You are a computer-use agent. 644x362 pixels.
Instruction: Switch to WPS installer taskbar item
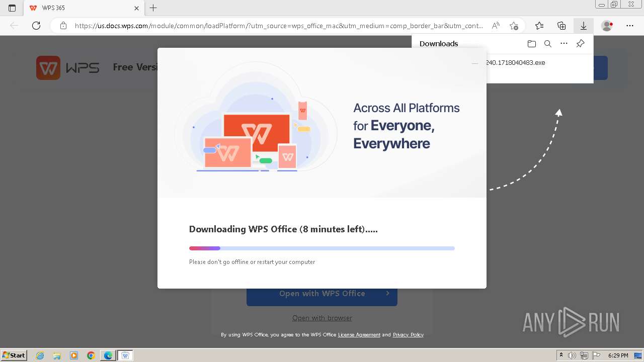125,355
